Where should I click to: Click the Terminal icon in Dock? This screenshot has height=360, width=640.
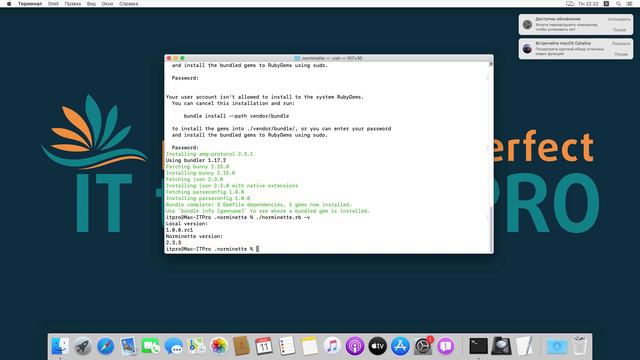(478, 346)
